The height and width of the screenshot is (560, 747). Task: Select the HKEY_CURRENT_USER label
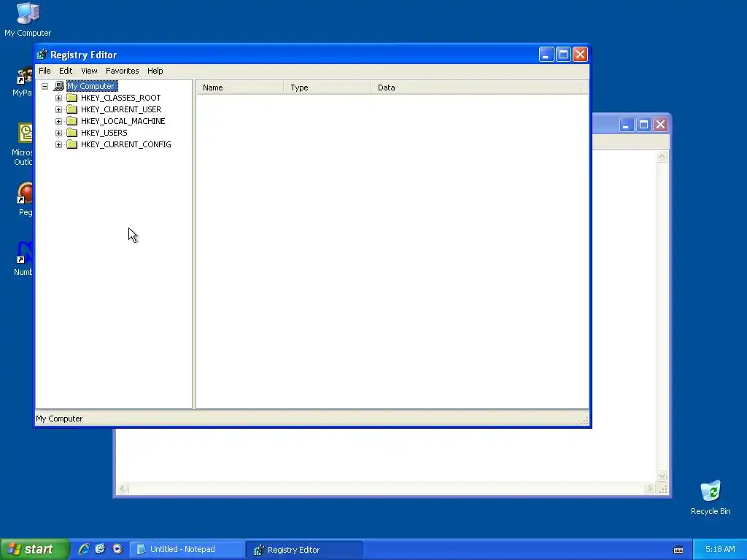[x=121, y=109]
